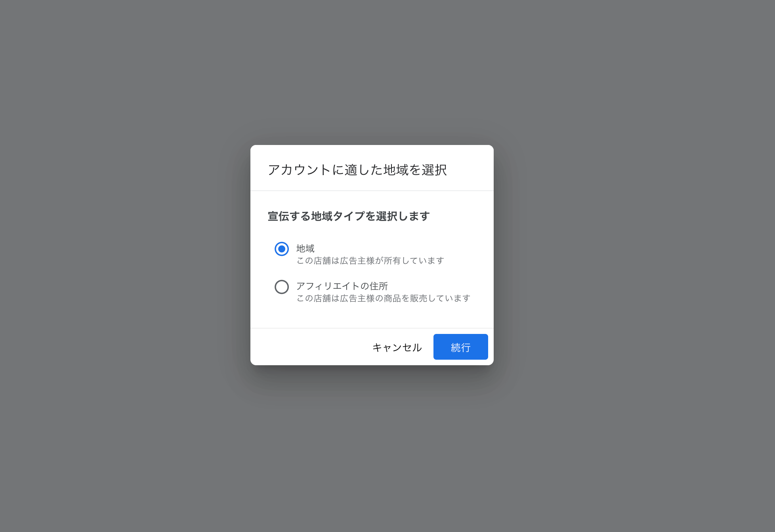Click the dialog title アカウントに適した地域を選択
The width and height of the screenshot is (775, 532).
[357, 170]
